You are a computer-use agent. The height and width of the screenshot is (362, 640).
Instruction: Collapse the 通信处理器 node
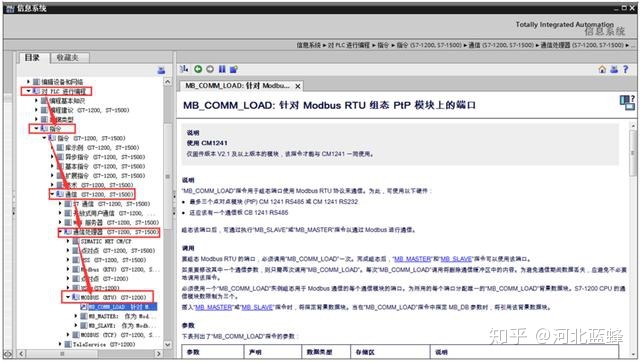60,232
